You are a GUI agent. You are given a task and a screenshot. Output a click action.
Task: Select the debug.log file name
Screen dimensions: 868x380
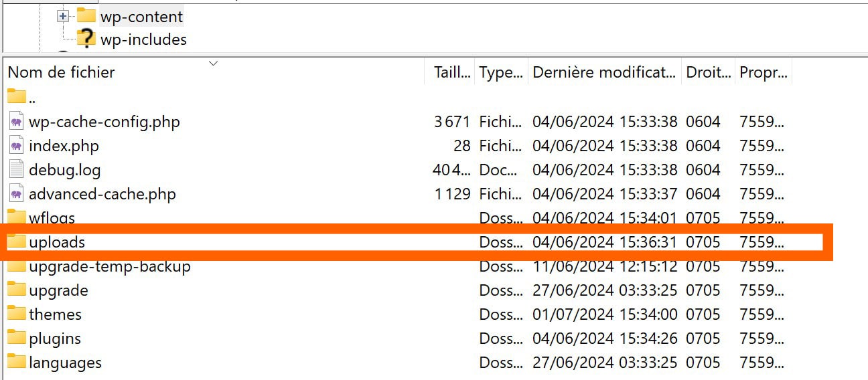click(64, 170)
